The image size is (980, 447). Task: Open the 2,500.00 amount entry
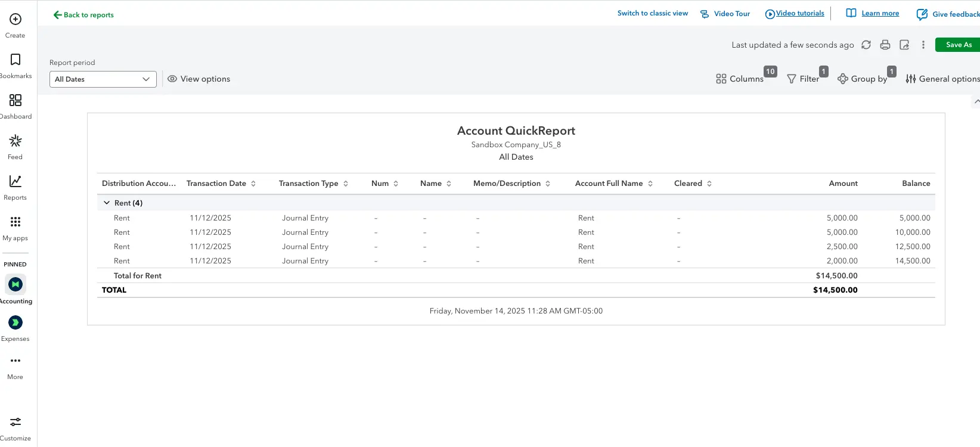click(842, 247)
